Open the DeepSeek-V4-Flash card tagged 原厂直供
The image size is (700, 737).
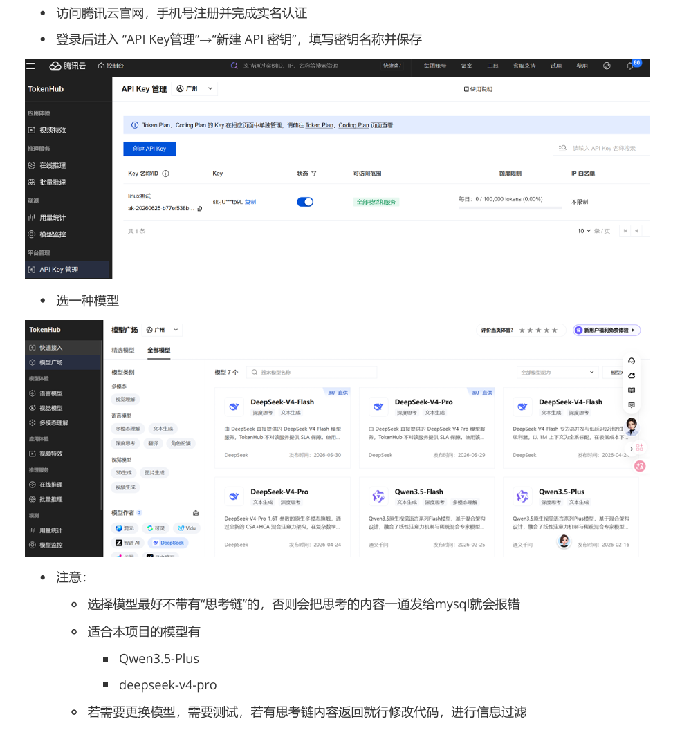tap(282, 428)
